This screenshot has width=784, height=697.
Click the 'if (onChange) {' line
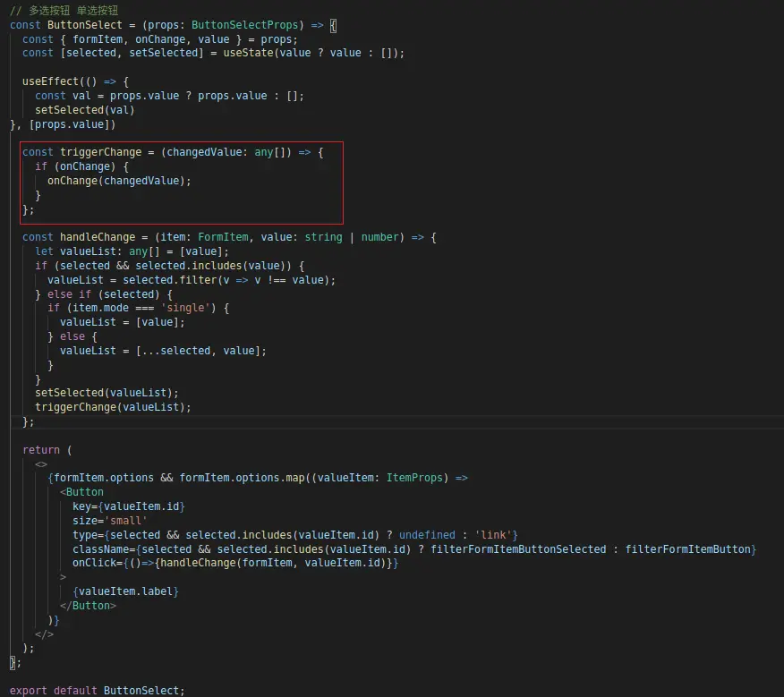click(82, 166)
